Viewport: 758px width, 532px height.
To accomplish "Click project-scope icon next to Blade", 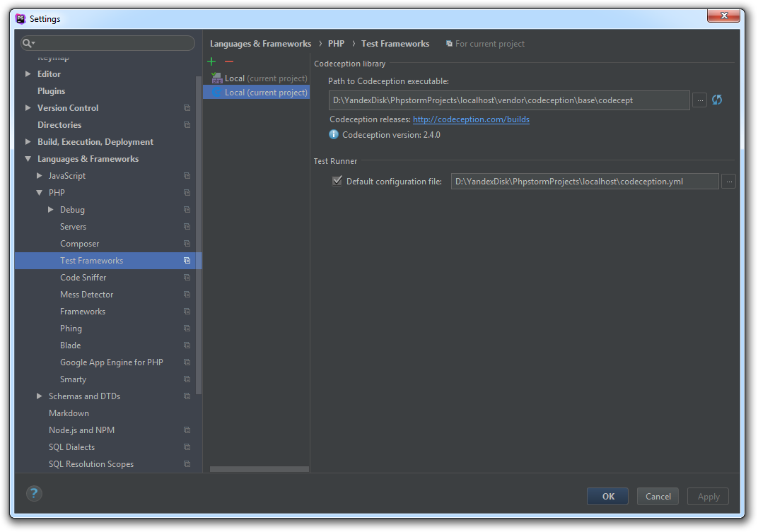I will click(187, 345).
